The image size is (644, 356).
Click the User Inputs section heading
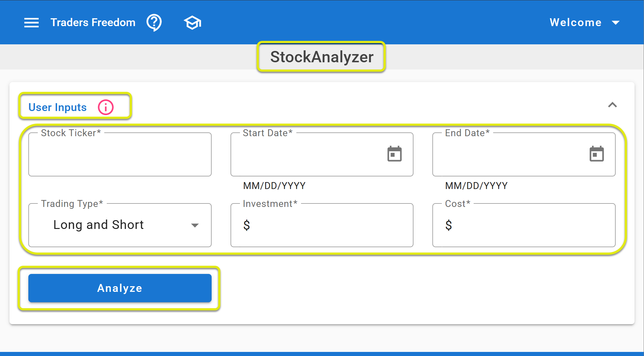click(58, 107)
